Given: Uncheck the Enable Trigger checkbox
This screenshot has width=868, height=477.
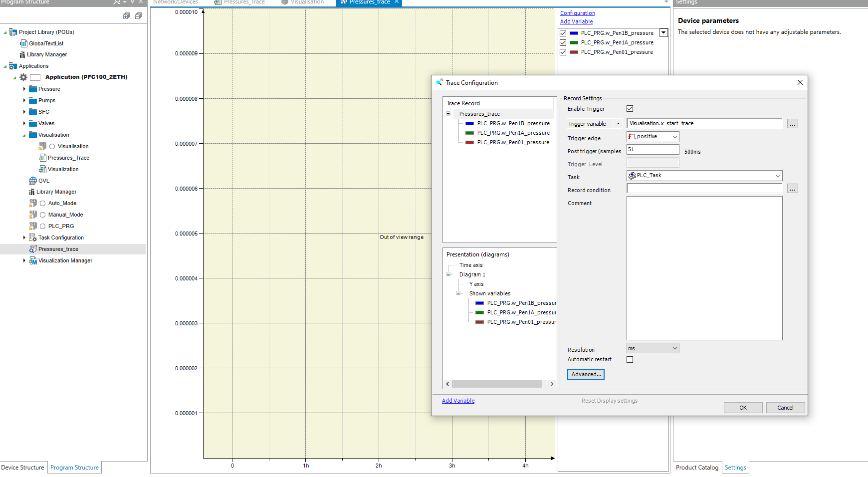Looking at the screenshot, I should click(x=630, y=109).
